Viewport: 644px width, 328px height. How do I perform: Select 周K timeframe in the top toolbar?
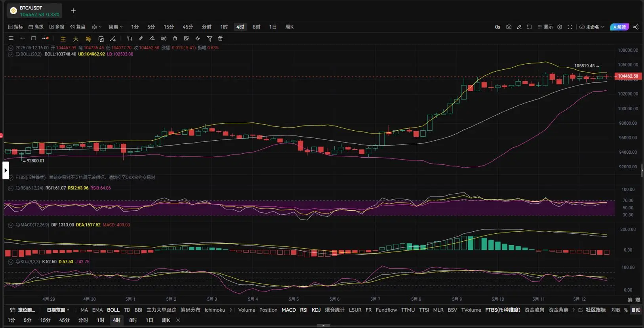click(290, 27)
